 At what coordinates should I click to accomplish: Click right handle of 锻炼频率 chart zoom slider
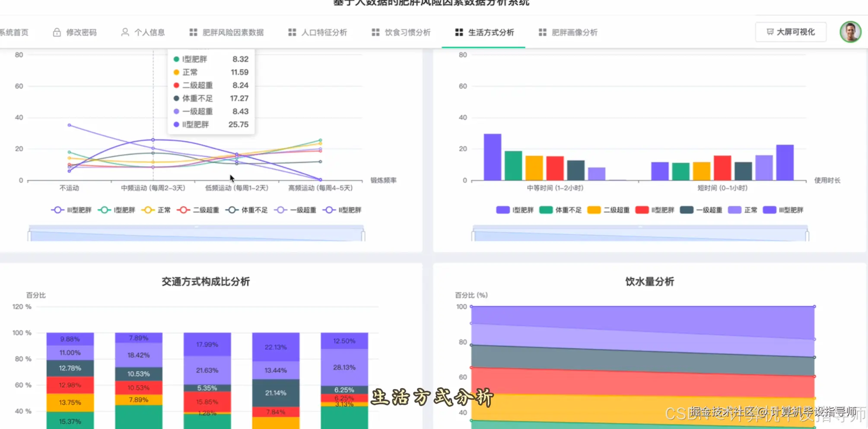click(363, 236)
